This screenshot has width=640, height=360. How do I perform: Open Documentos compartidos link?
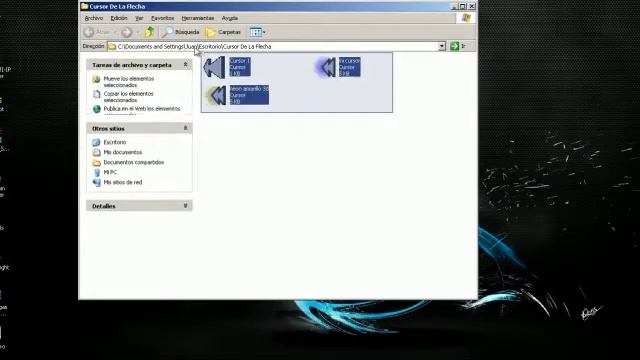click(133, 162)
